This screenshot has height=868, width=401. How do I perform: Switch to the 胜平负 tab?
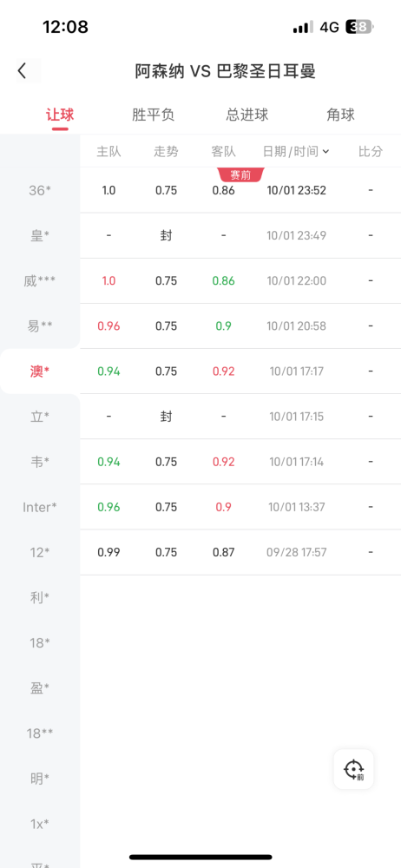coord(154,115)
